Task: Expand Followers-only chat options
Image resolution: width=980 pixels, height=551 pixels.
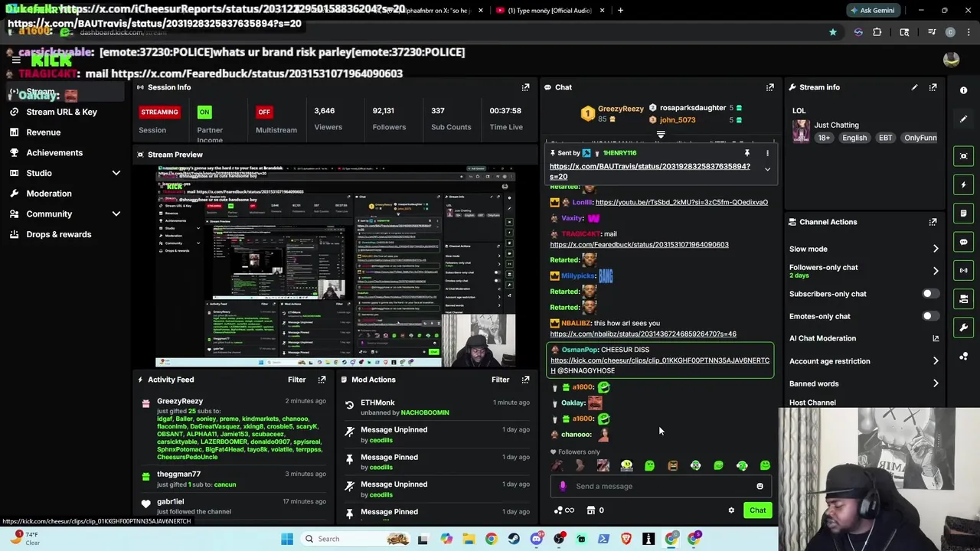Action: pyautogui.click(x=936, y=271)
